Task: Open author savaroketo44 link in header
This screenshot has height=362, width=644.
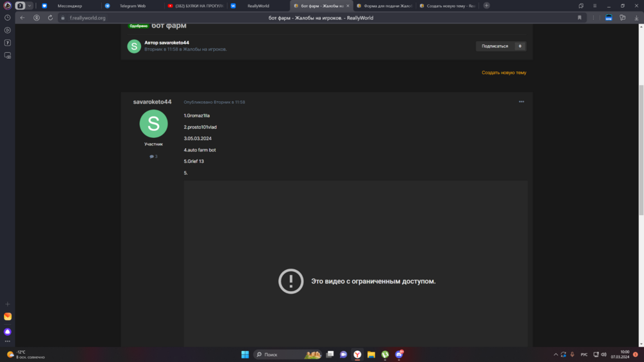Action: (174, 43)
